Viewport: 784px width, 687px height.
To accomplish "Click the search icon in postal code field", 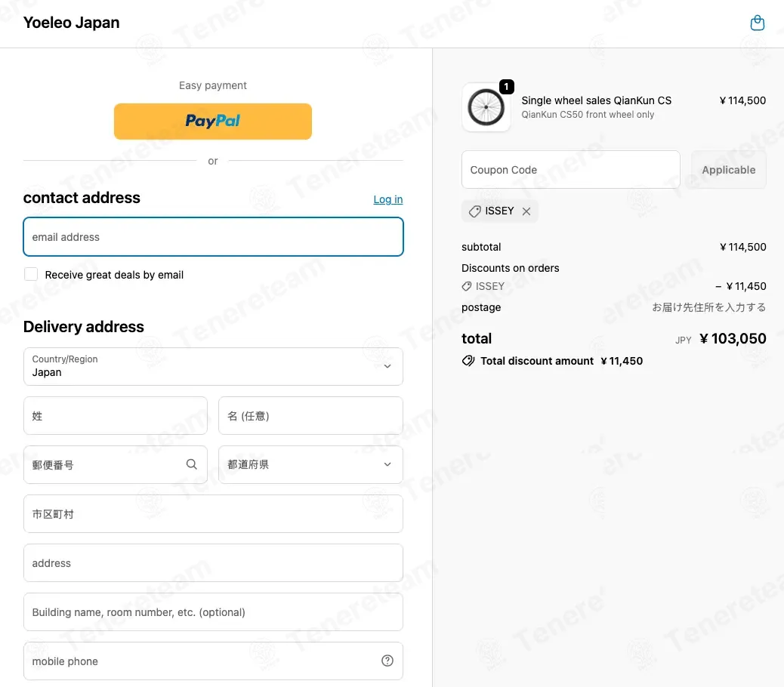I will click(192, 464).
